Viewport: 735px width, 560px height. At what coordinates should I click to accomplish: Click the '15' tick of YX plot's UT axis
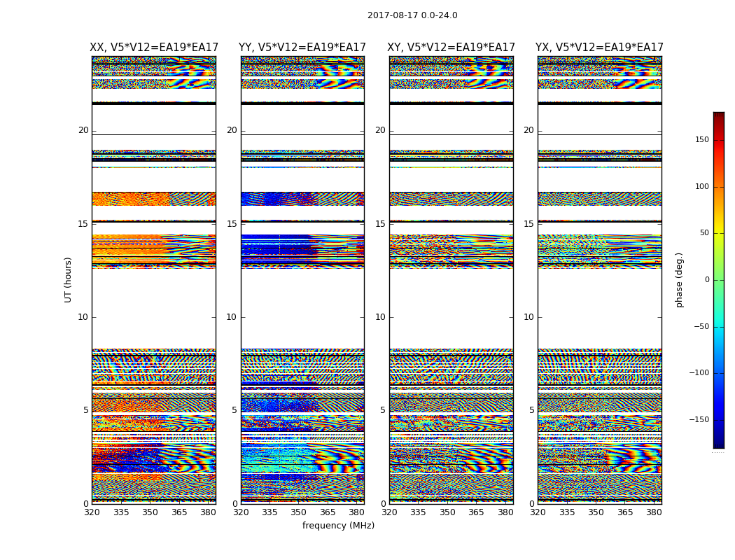[528, 224]
